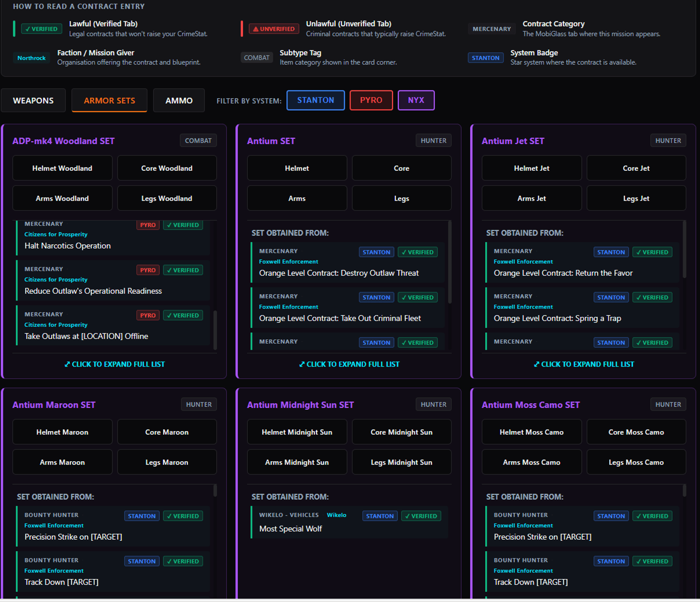Click the PYRO badge on Halt Narcotics Operation
Viewport: 700px width, 602px height.
click(x=147, y=225)
